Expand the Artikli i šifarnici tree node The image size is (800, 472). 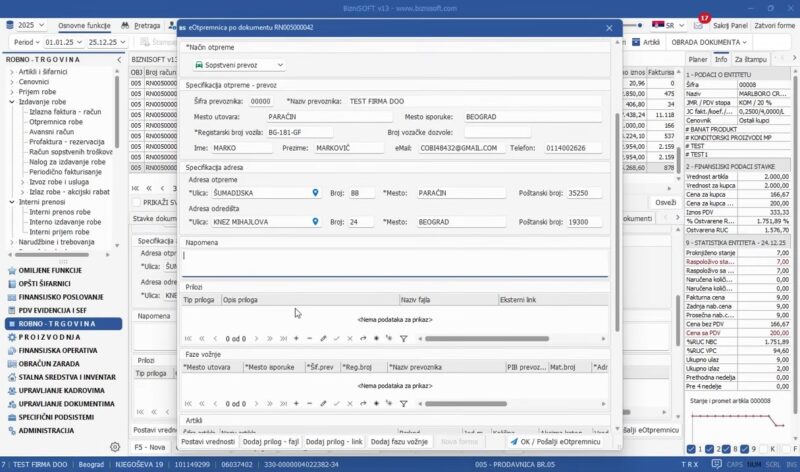click(x=12, y=72)
